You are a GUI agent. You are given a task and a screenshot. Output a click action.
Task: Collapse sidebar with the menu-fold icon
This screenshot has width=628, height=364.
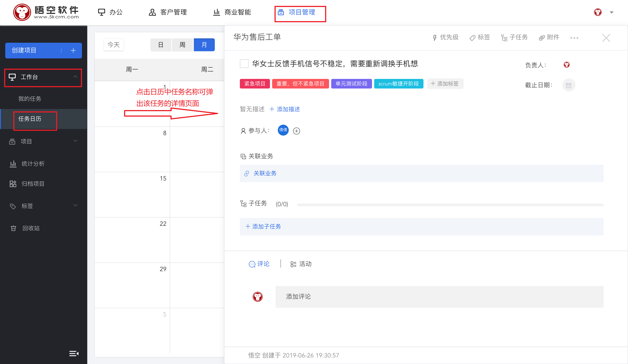click(74, 353)
